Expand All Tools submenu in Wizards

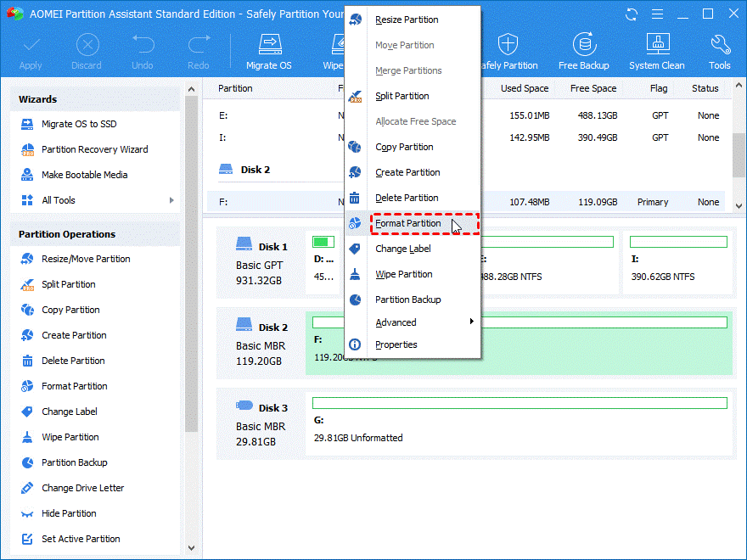pyautogui.click(x=171, y=200)
